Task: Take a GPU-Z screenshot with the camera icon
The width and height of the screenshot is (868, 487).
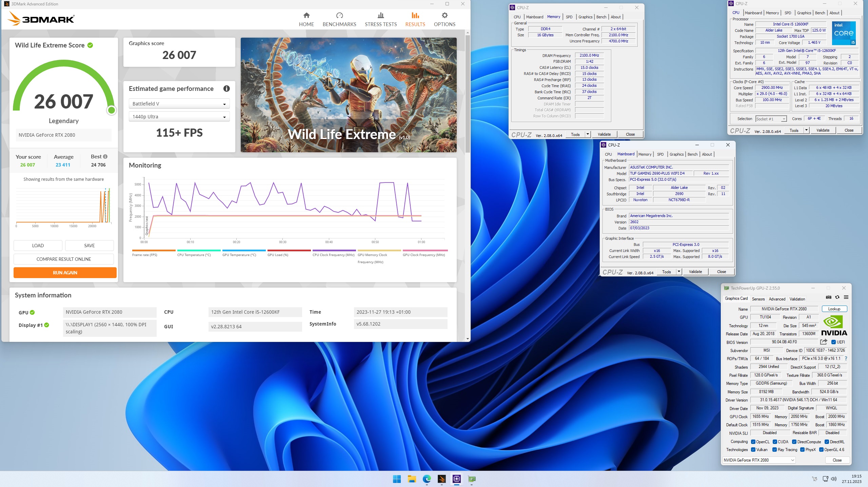Action: tap(829, 297)
